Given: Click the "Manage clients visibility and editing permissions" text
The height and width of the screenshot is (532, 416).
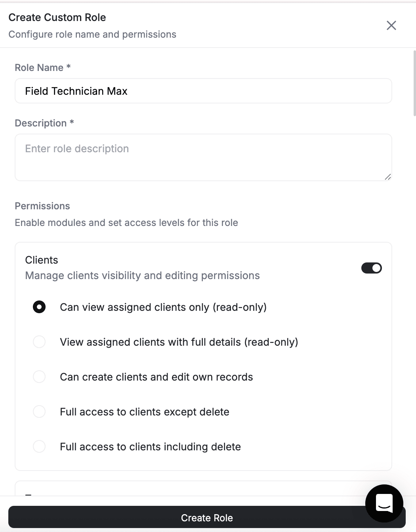Looking at the screenshot, I should pyautogui.click(x=142, y=275).
